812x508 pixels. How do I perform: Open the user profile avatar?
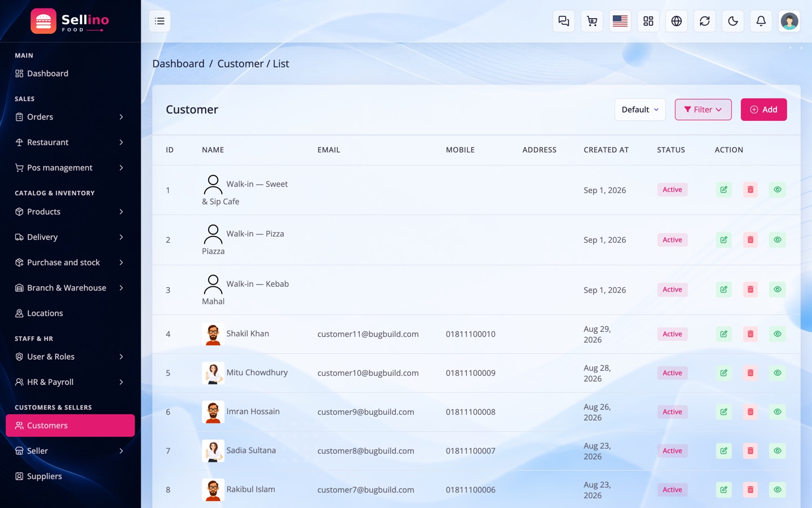coord(789,21)
